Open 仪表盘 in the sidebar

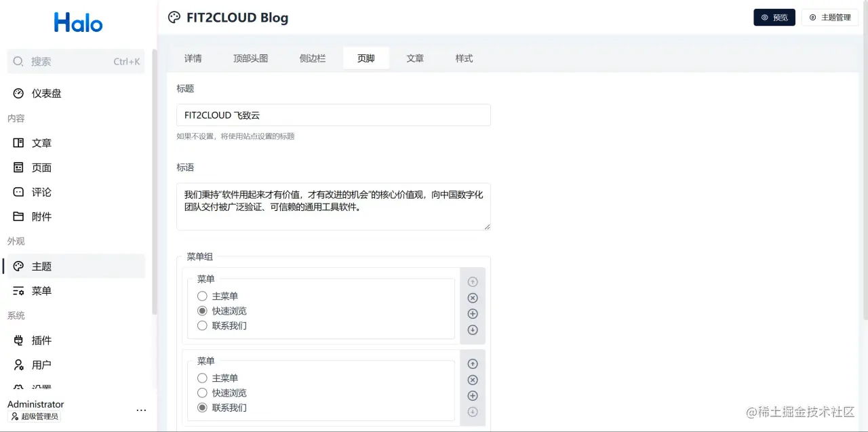(75, 93)
